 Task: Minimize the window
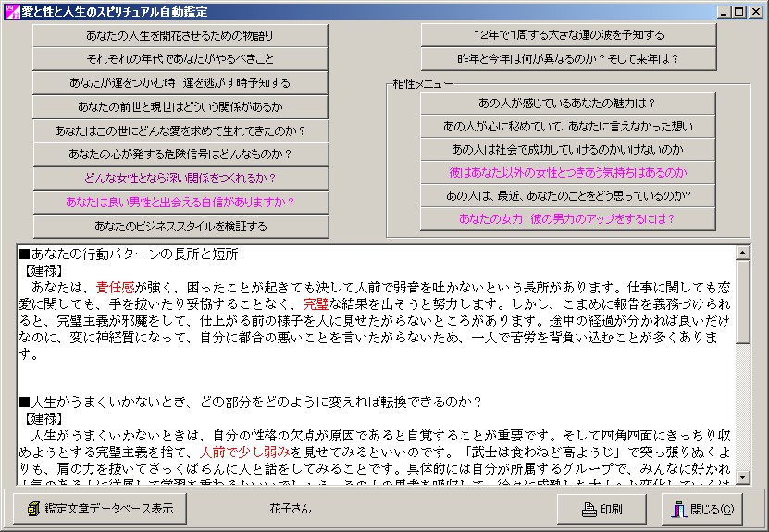(724, 12)
